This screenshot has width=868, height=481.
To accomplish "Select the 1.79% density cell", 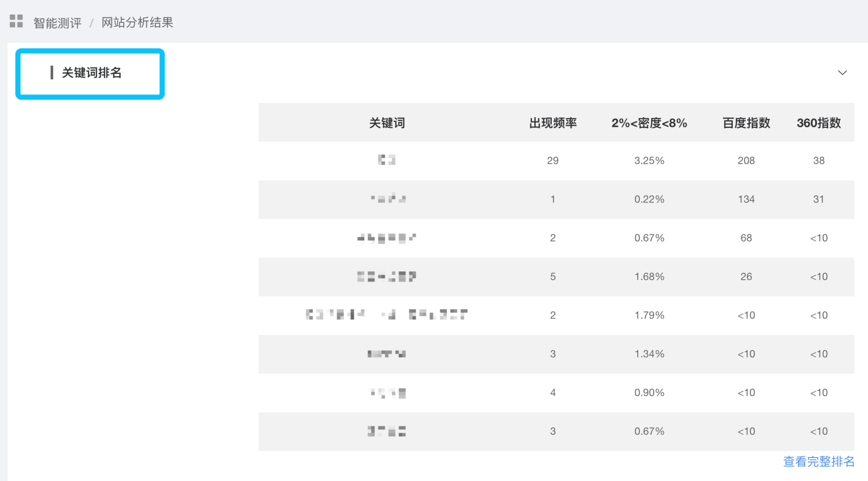I will tap(649, 316).
